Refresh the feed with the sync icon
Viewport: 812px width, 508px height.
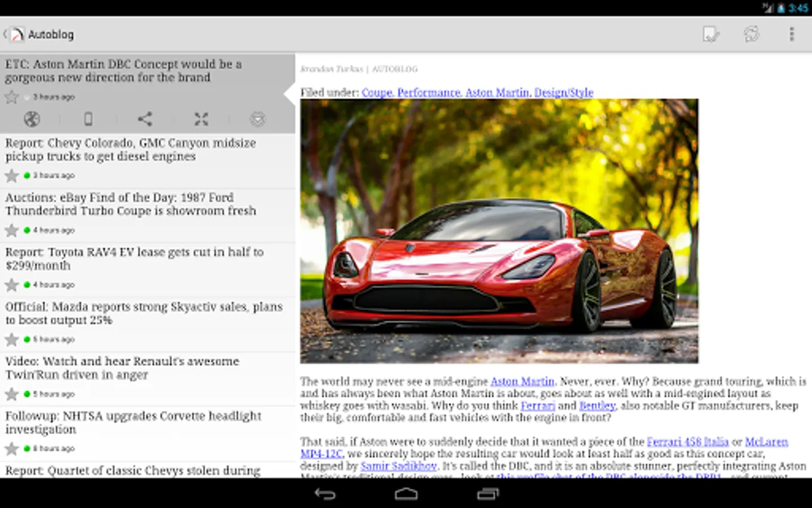point(752,34)
